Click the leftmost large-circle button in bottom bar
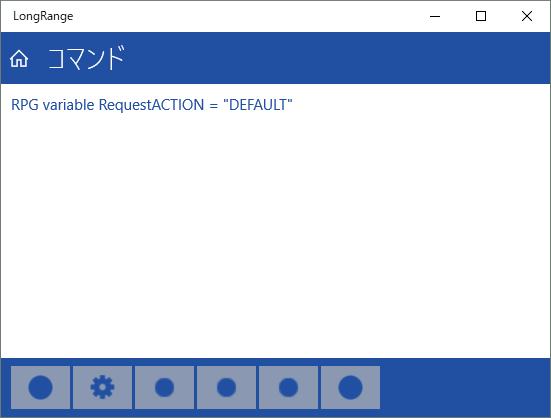This screenshot has height=418, width=551. click(40, 387)
